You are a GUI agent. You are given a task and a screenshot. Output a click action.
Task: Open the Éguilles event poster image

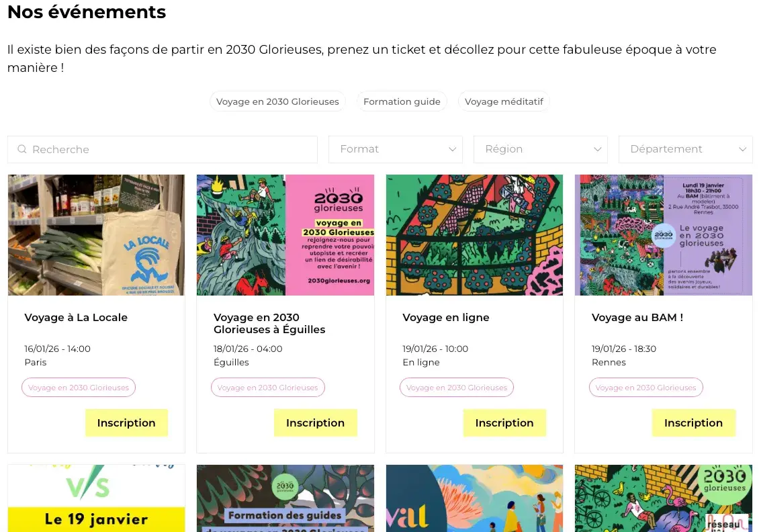point(285,235)
